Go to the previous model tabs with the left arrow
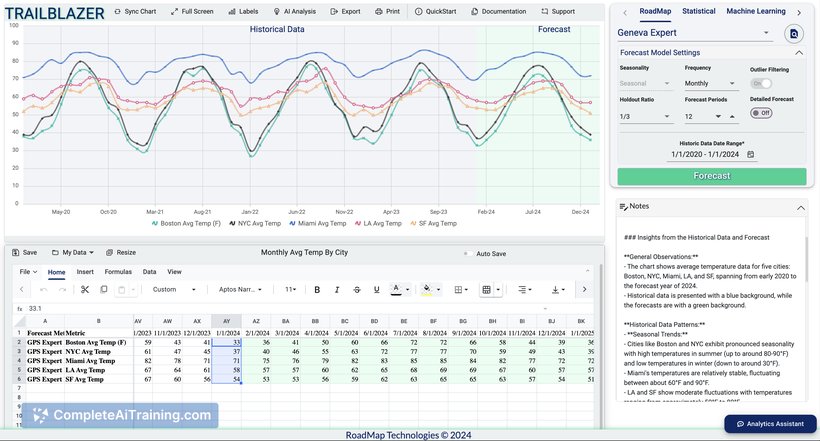Screen dimensions: 820x441 point(625,13)
